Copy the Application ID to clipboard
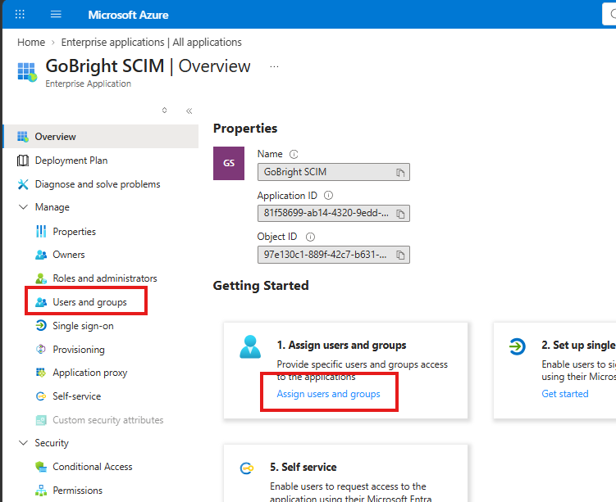Screen dimensions: 616x502 (x=400, y=214)
